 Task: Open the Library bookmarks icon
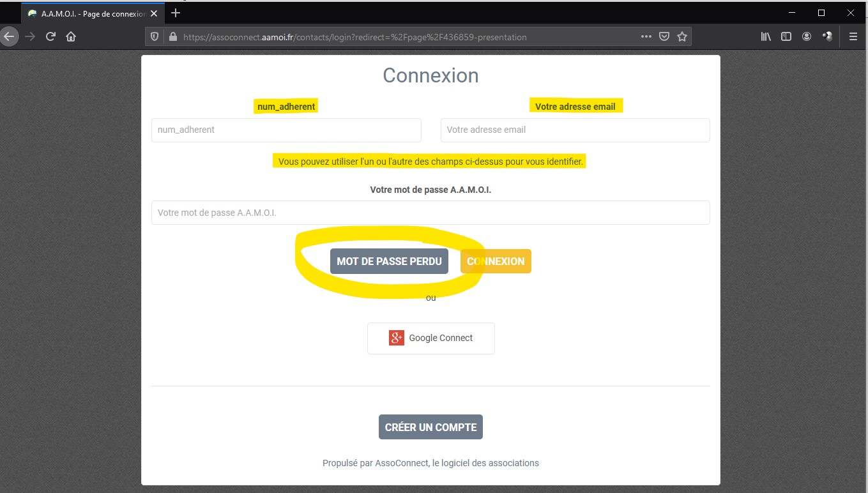(x=766, y=37)
